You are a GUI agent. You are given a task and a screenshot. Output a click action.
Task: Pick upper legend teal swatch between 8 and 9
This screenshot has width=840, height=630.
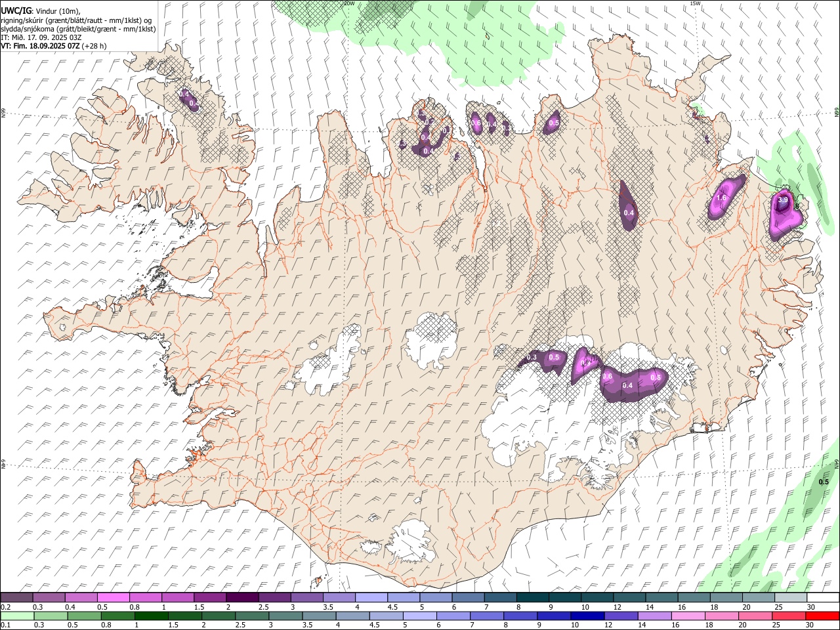[533, 597]
